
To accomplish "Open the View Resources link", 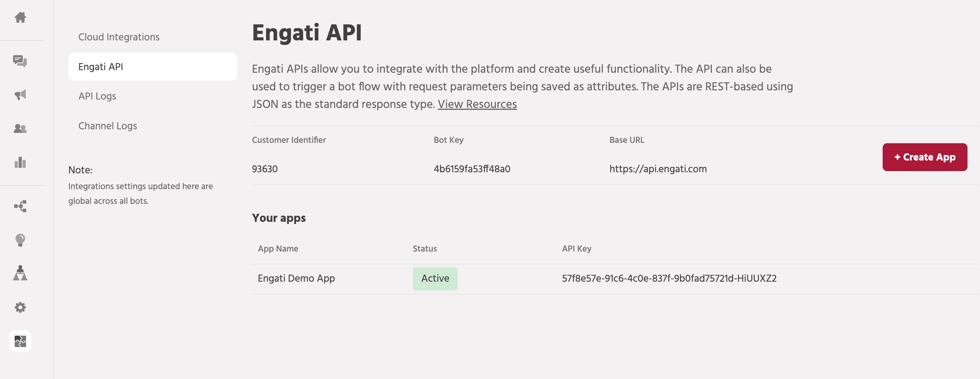I will (477, 104).
